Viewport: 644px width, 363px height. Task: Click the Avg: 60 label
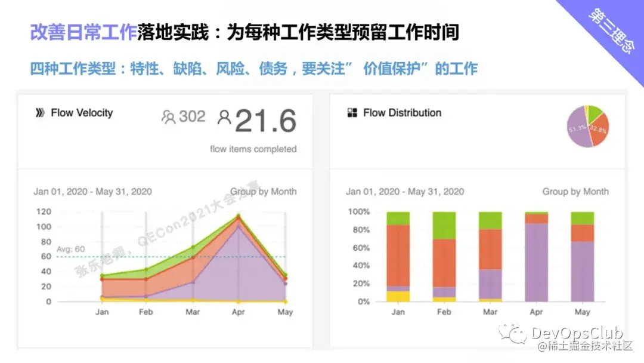(x=70, y=249)
